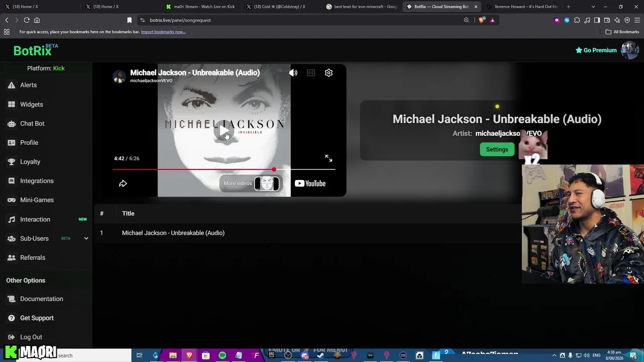Viewport: 644px width, 362px height.
Task: Click the address bar URL
Action: (x=180, y=20)
